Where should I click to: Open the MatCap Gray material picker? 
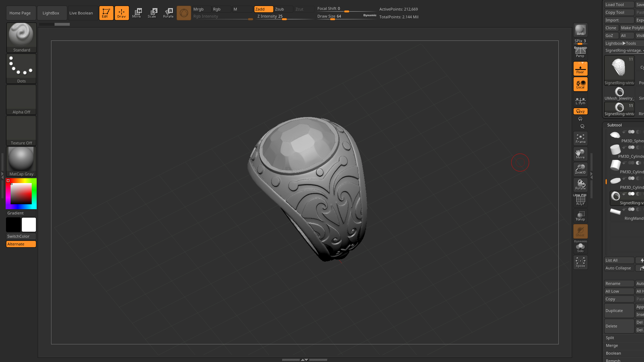coord(21,162)
